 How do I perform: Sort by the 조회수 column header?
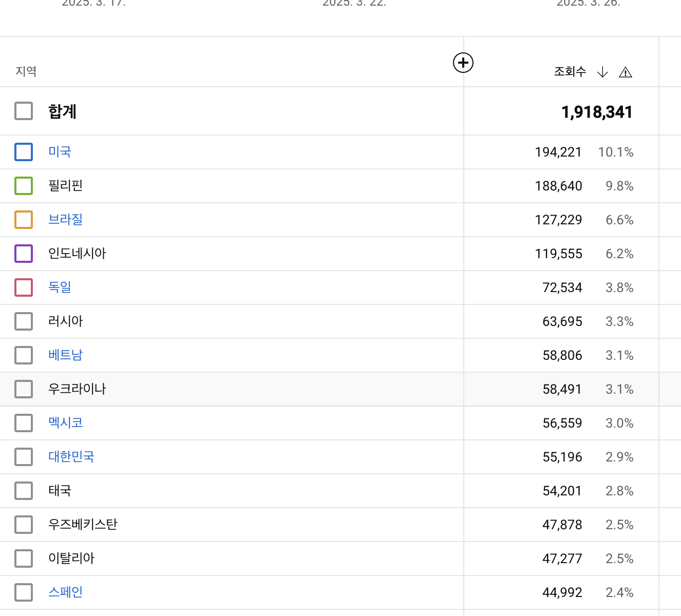pyautogui.click(x=570, y=72)
